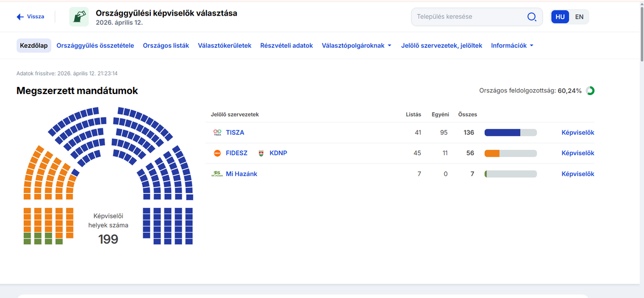Switch language to HU
Image resolution: width=644 pixels, height=298 pixels.
click(x=560, y=17)
